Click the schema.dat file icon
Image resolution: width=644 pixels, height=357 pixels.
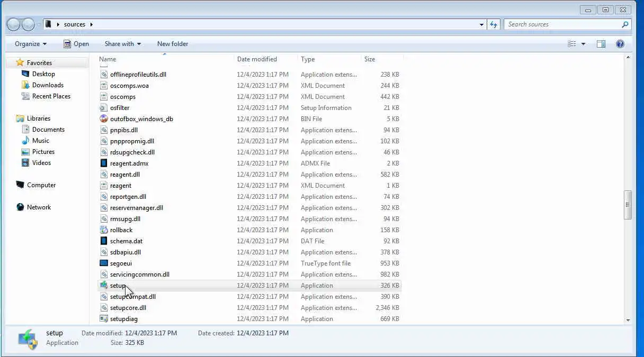pyautogui.click(x=104, y=241)
